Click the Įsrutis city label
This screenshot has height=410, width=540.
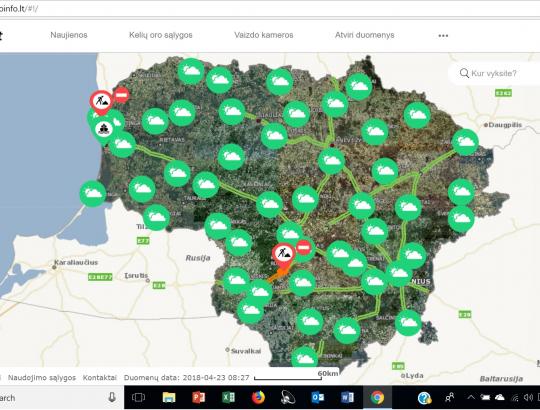[136, 276]
